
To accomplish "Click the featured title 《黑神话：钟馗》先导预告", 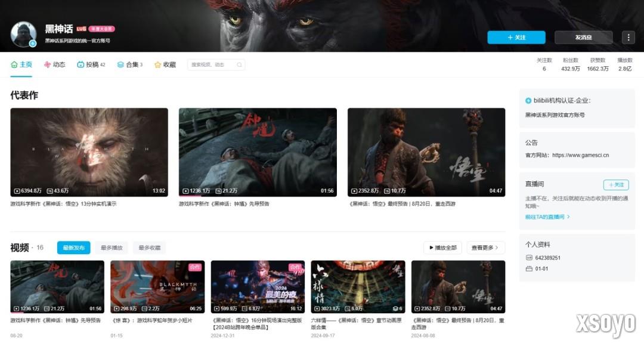I will pyautogui.click(x=224, y=204).
